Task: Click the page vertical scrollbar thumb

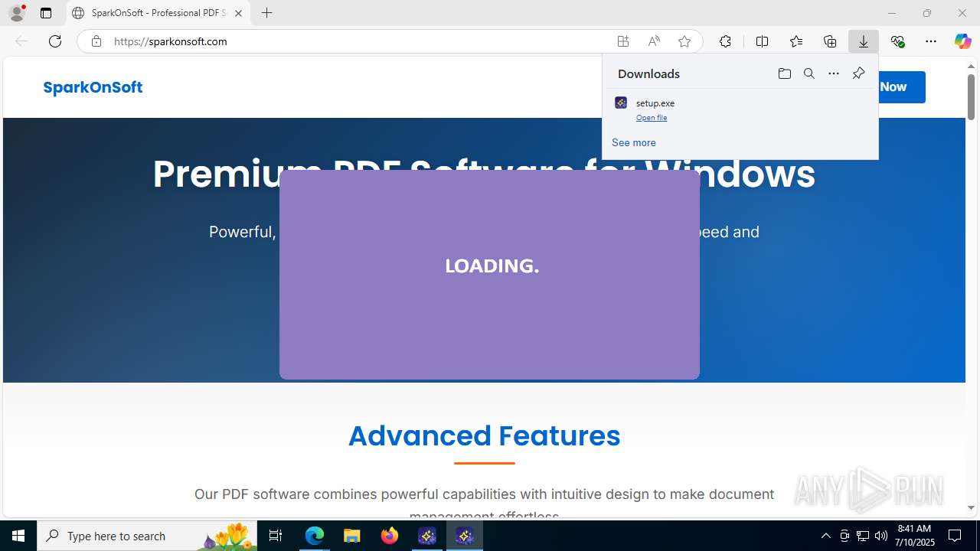Action: [x=971, y=96]
